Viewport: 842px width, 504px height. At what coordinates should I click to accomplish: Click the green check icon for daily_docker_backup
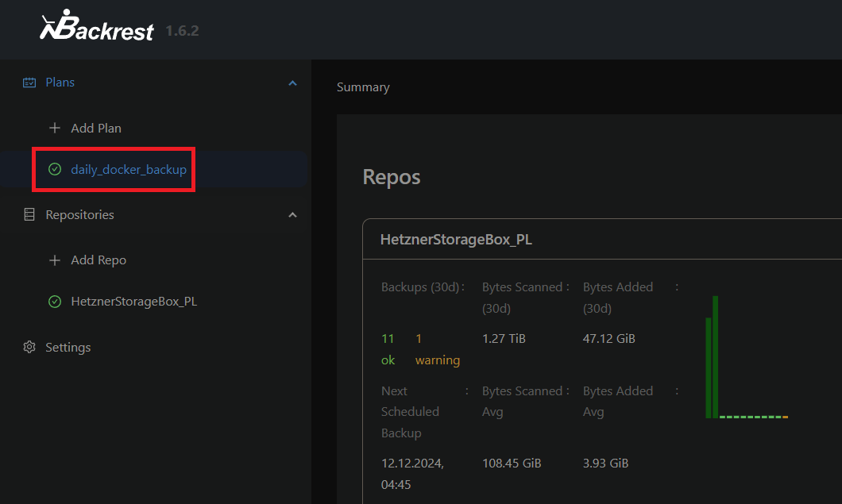pos(55,169)
